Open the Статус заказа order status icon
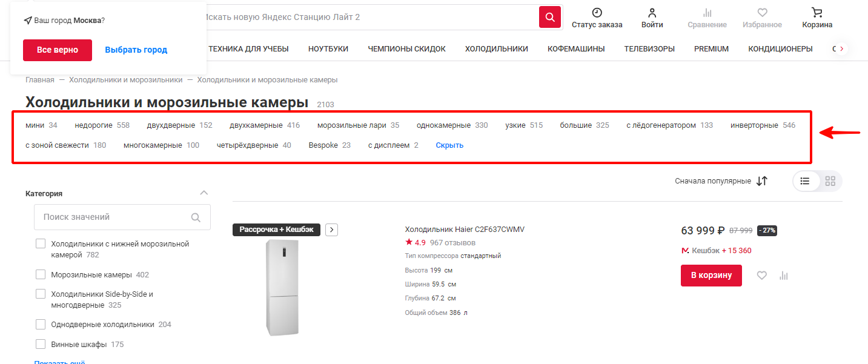This screenshot has height=364, width=868. click(x=597, y=13)
